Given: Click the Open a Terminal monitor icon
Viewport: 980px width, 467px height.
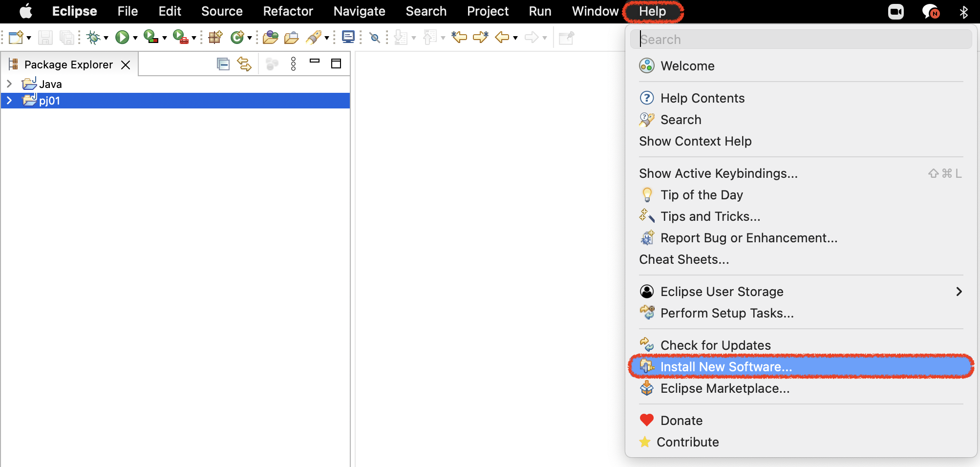Looking at the screenshot, I should (x=348, y=37).
